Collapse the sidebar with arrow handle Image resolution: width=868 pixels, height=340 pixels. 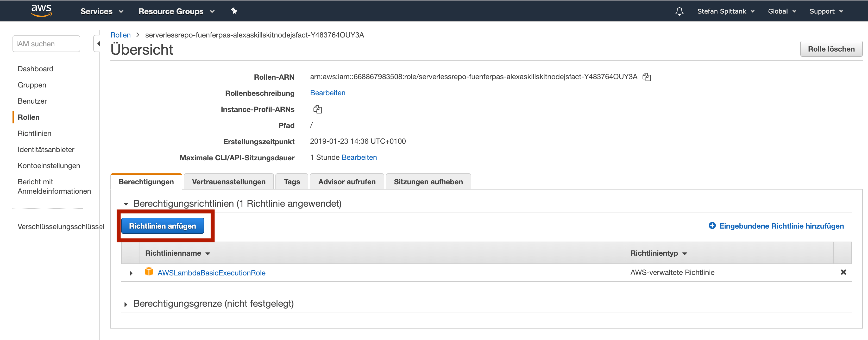tap(98, 44)
